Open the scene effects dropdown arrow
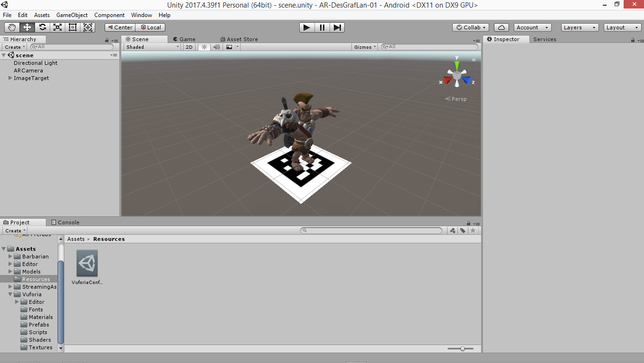Screen dimensions: 644x363 (x=238, y=47)
